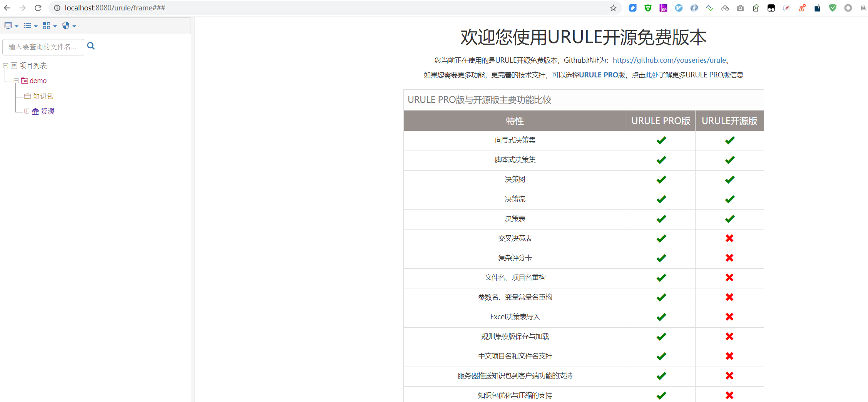Image resolution: width=868 pixels, height=402 pixels.
Task: Click the document magnifier extension icon
Action: click(x=756, y=8)
